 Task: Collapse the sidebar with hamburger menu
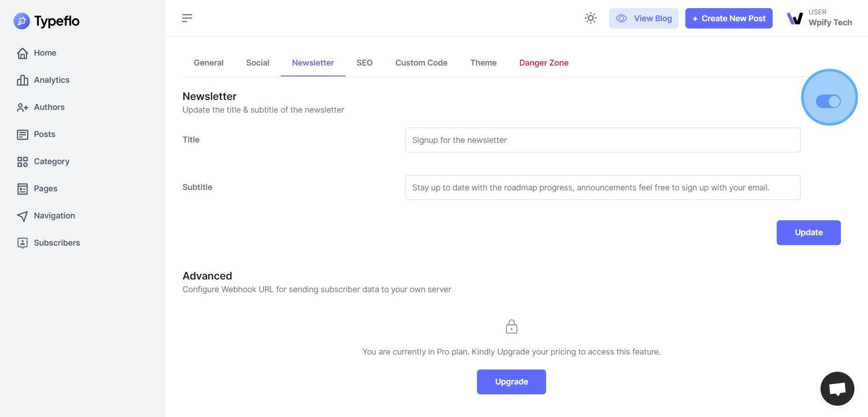[x=187, y=18]
